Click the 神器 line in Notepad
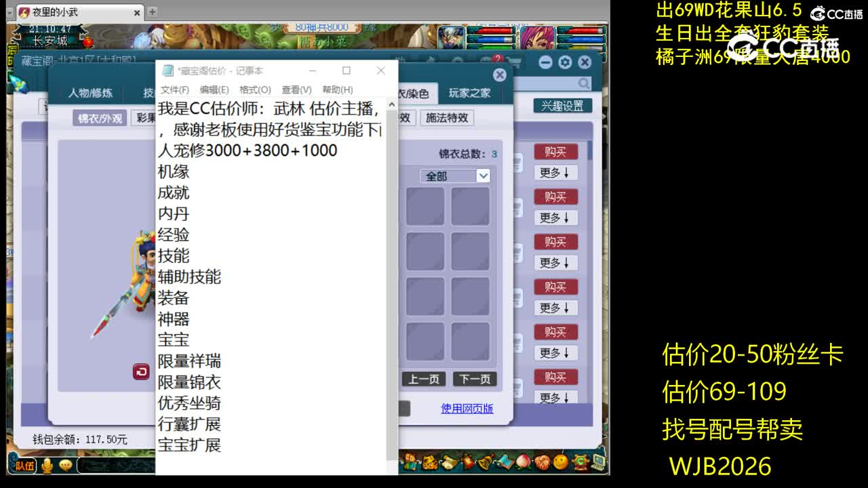The height and width of the screenshot is (488, 868). pyautogui.click(x=174, y=319)
